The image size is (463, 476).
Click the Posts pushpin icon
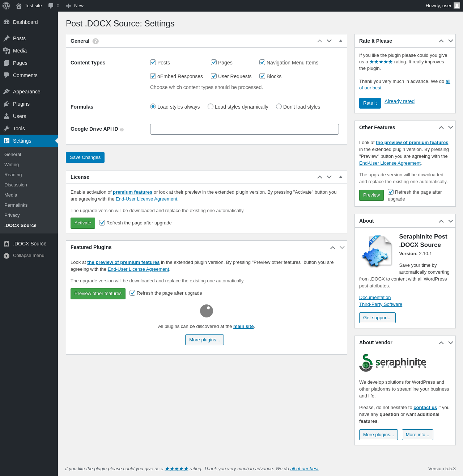point(7,38)
